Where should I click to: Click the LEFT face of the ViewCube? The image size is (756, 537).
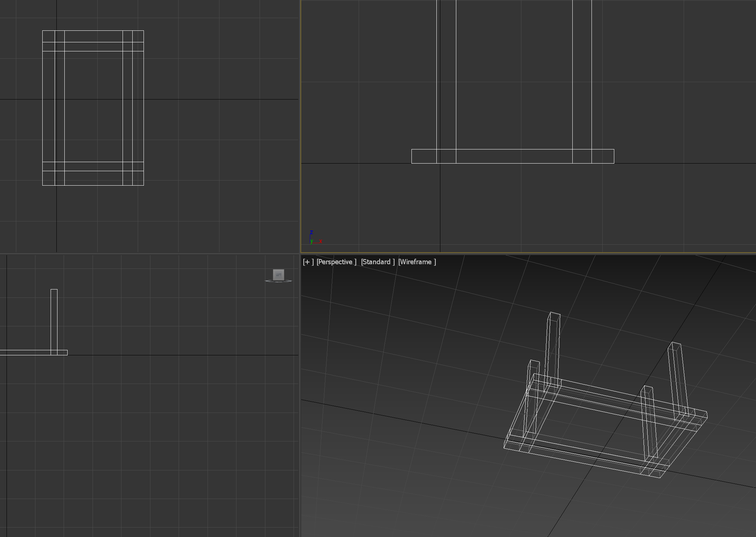278,275
